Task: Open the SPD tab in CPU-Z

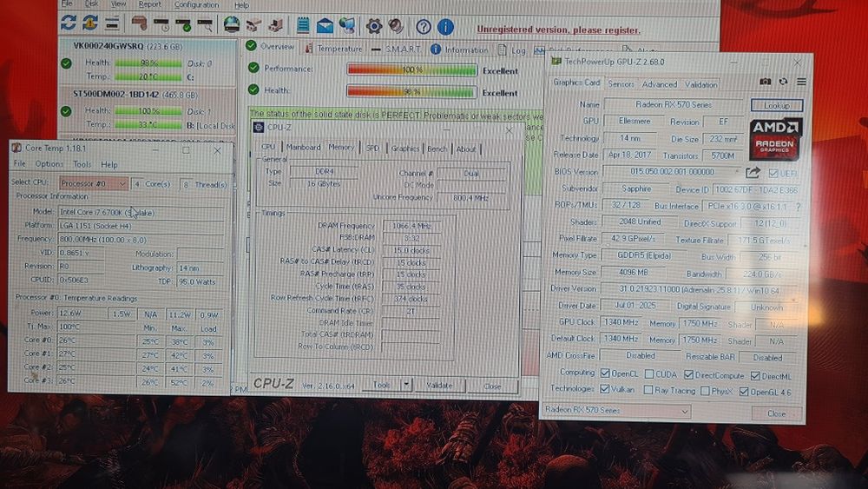Action: [372, 149]
